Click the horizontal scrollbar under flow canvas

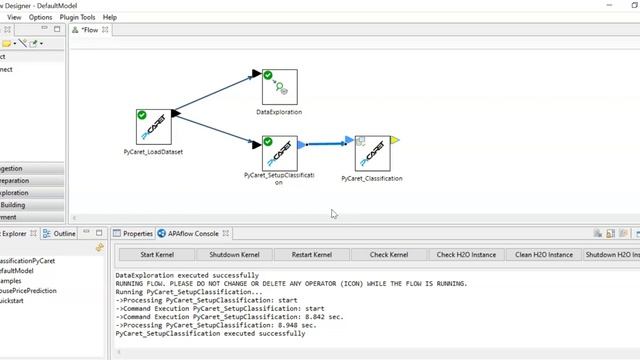[355, 218]
